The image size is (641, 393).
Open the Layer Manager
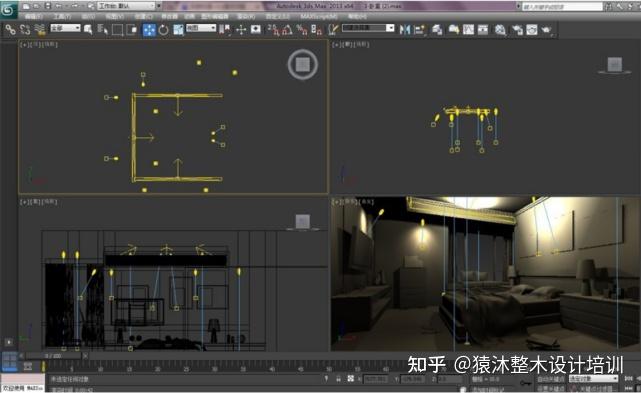[437, 29]
